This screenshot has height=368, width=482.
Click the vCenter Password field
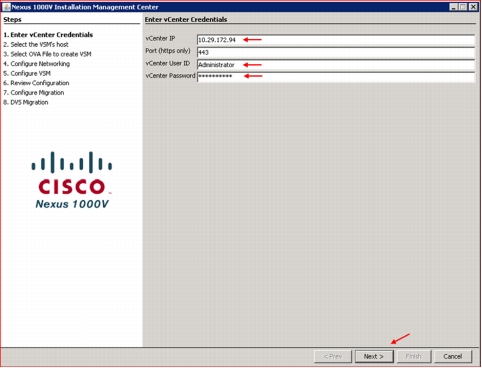336,77
